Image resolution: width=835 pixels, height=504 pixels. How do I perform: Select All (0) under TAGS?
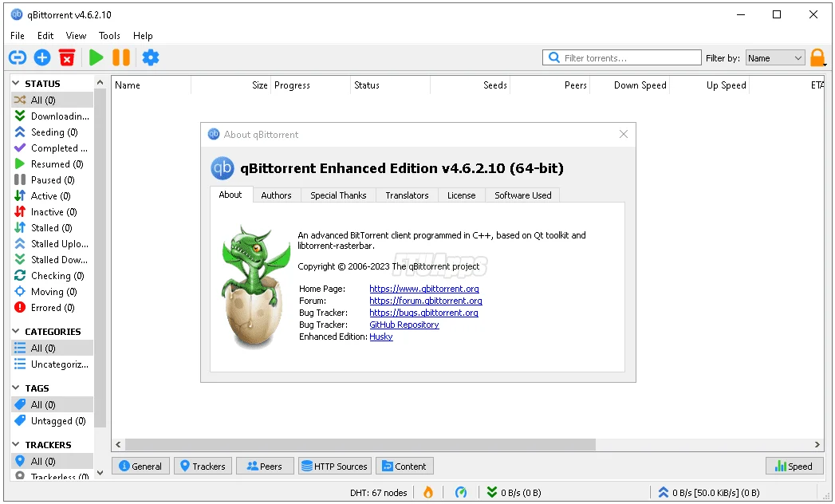(x=52, y=405)
